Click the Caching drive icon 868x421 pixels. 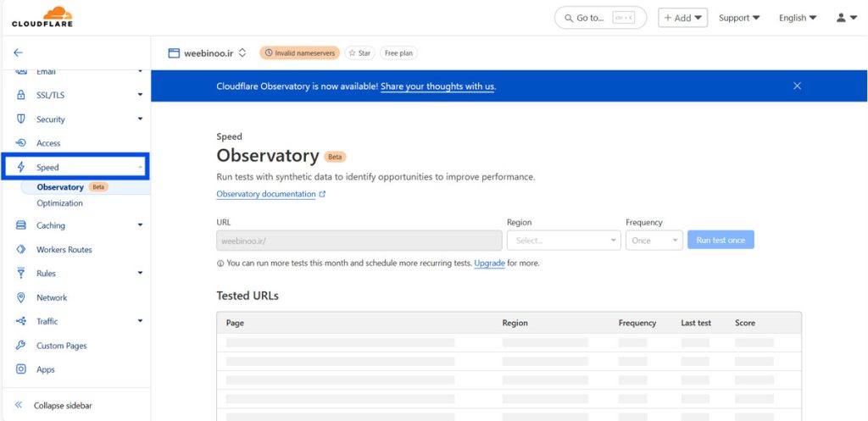[x=21, y=225]
